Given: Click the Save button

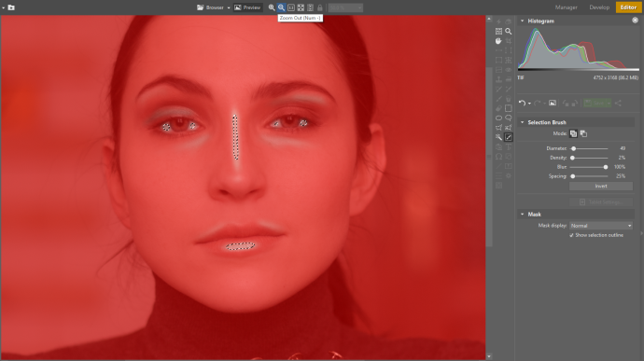Looking at the screenshot, I should pyautogui.click(x=595, y=104).
